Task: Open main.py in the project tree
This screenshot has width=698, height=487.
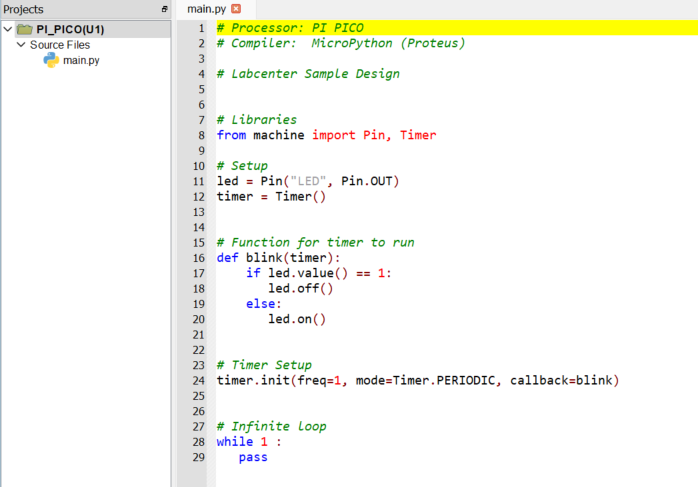Action: pos(81,60)
